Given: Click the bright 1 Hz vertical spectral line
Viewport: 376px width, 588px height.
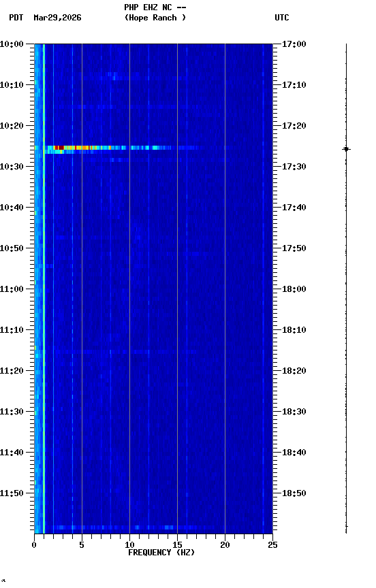Looking at the screenshot, I should (x=44, y=289).
